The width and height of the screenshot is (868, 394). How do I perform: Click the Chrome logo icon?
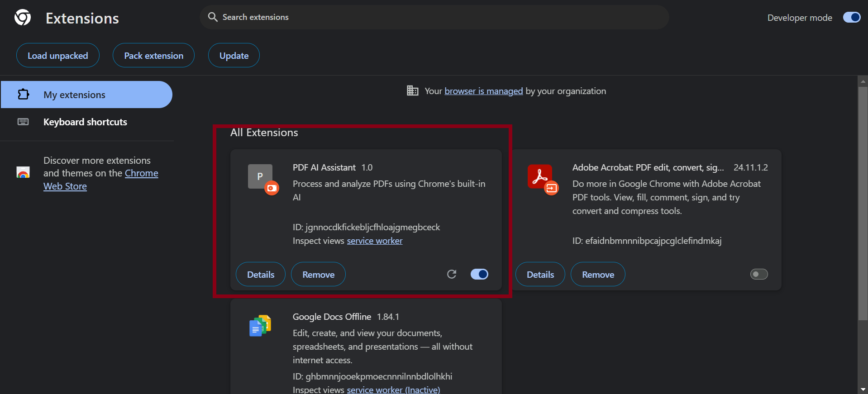23,18
